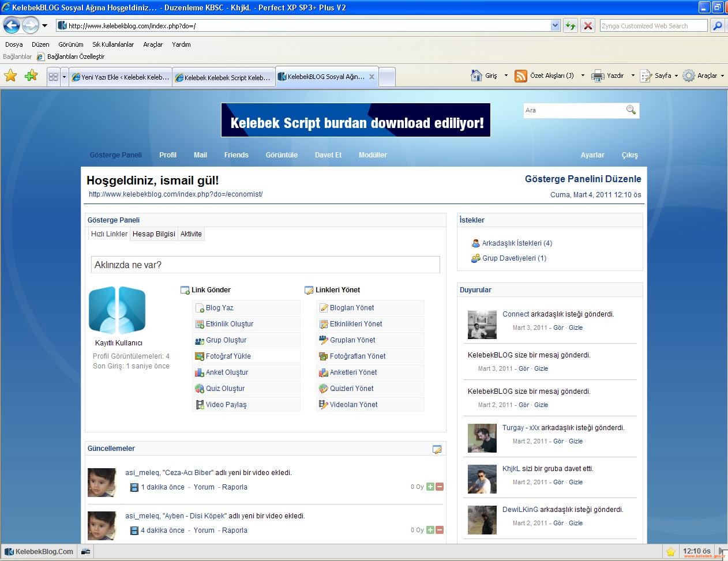Click the Zynga Customized Web Search box

click(x=653, y=26)
